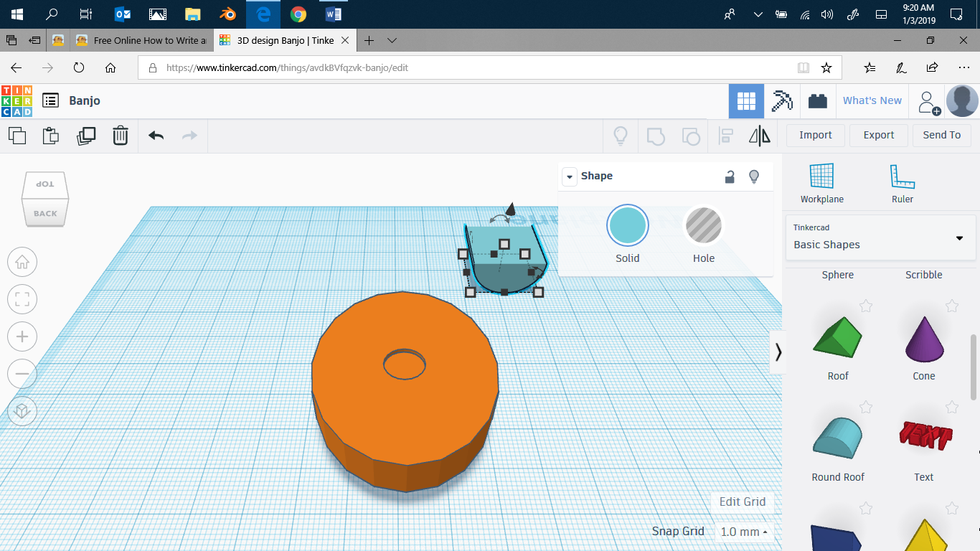This screenshot has width=980, height=551.
Task: Open the design list menu icon
Action: click(x=50, y=100)
